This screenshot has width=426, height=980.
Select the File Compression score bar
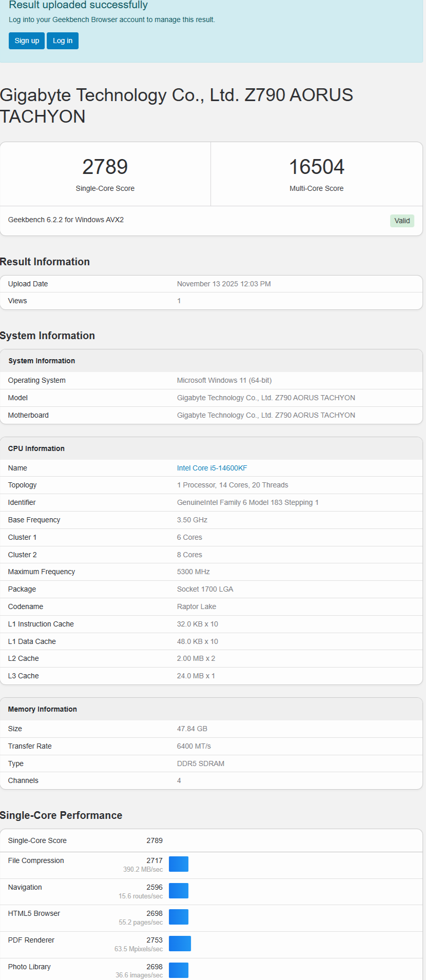click(x=179, y=864)
